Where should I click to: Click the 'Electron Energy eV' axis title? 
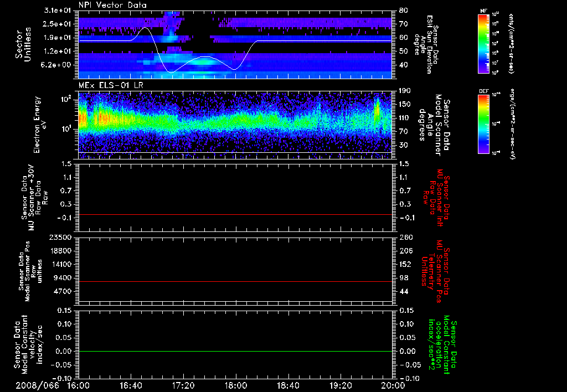(40, 125)
